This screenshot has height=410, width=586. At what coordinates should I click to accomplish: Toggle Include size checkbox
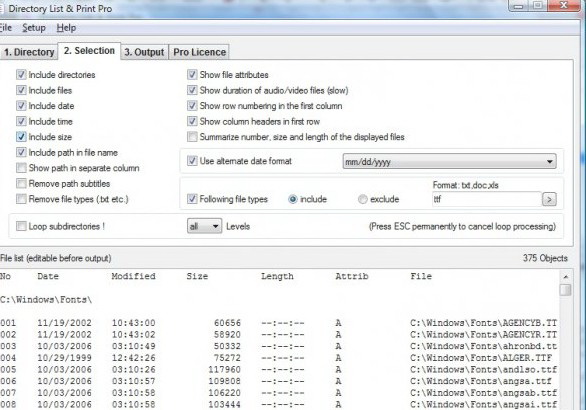click(x=21, y=137)
